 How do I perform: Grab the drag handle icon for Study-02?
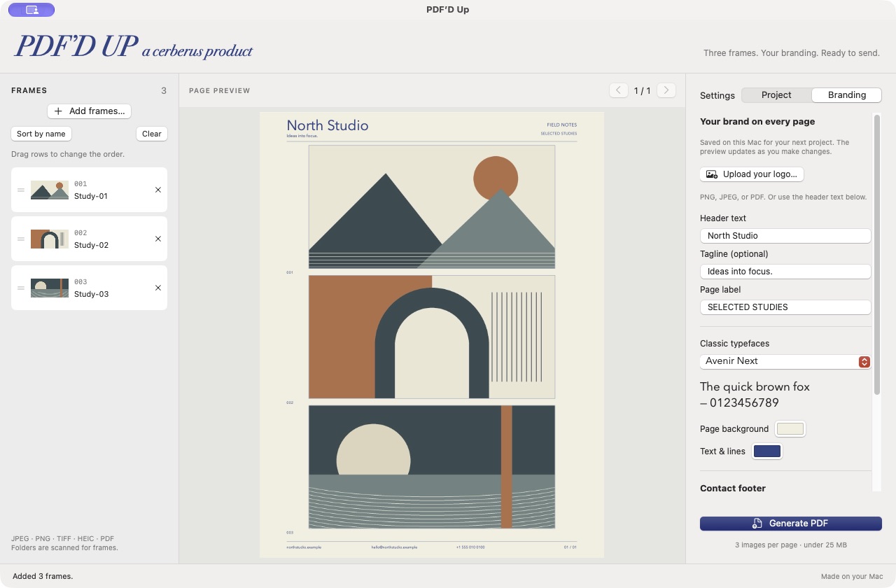coord(21,239)
